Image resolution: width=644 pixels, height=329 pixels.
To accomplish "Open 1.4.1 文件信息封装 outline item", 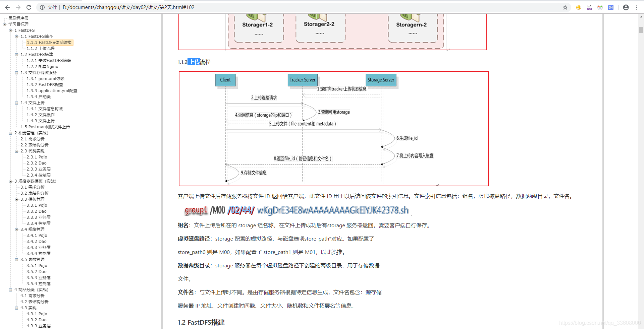I will 45,109.
